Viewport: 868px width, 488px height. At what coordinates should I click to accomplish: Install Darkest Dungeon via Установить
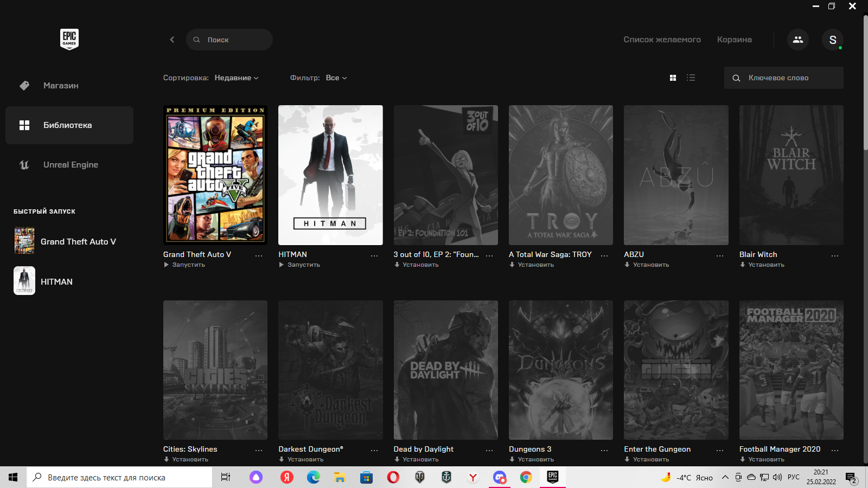click(x=301, y=459)
